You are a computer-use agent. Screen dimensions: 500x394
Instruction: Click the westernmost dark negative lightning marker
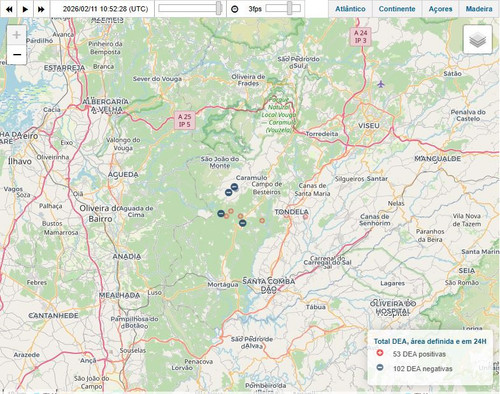(221, 213)
